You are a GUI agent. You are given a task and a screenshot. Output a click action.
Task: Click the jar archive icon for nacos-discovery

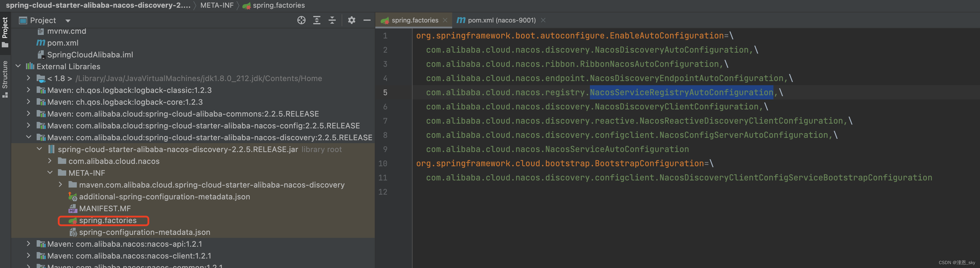tap(51, 149)
